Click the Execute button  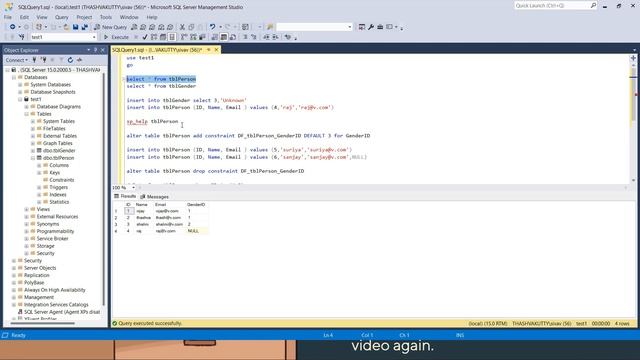click(x=116, y=37)
